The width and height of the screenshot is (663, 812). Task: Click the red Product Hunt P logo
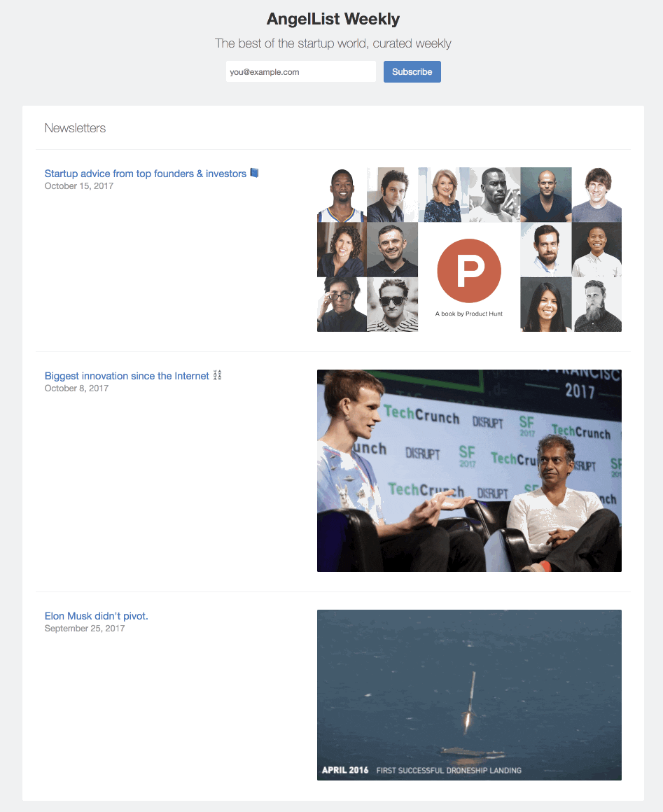[x=469, y=270]
